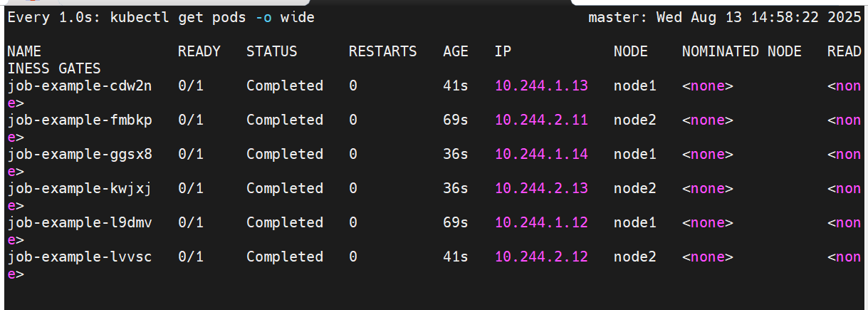
Task: Select IP address 10.244.2.12
Action: coord(541,257)
